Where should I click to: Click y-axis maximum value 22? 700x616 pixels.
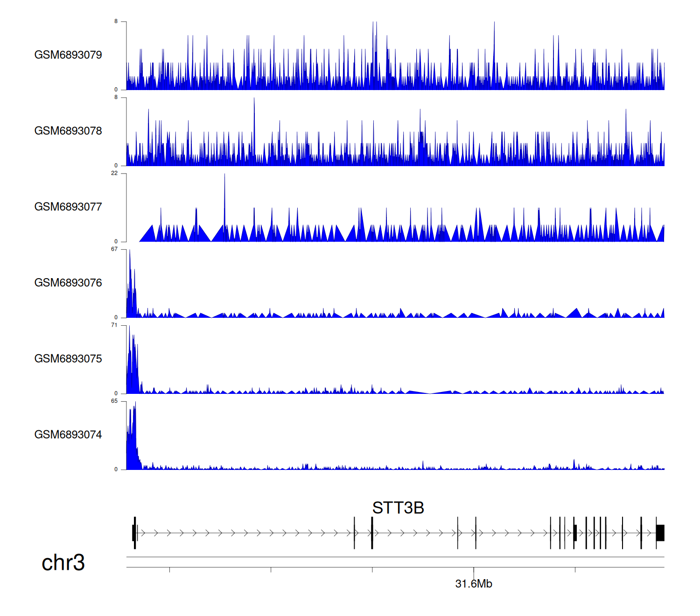tap(114, 173)
